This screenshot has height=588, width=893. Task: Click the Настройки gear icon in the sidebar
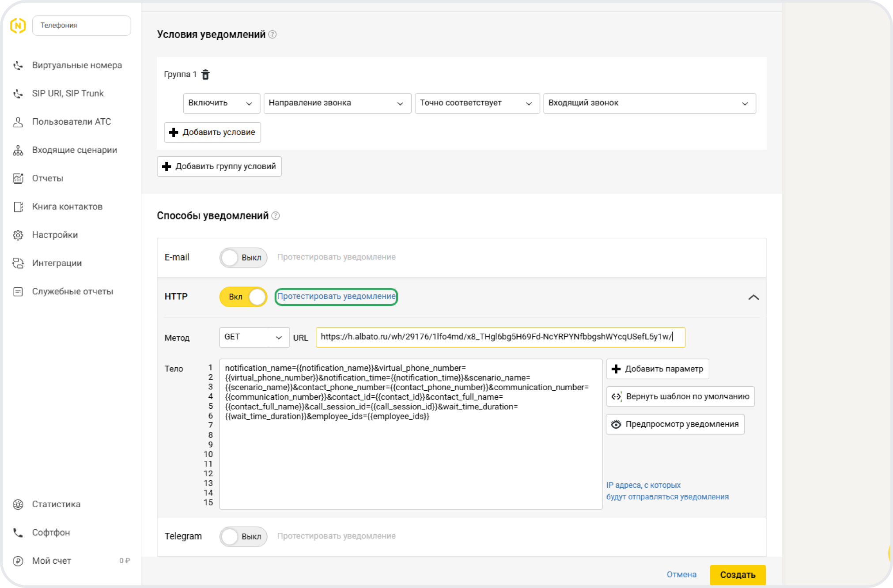pos(18,235)
